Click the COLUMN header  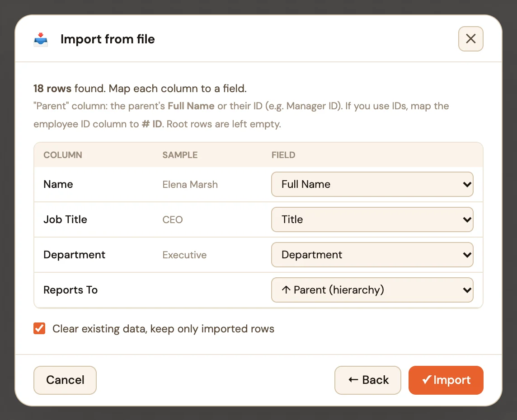click(63, 155)
